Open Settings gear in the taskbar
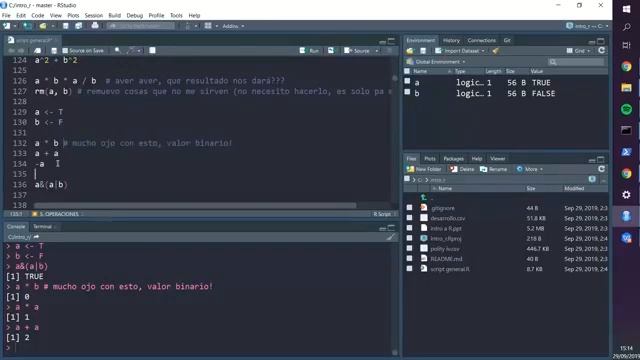Image resolution: width=640 pixels, height=360 pixels. pos(627,195)
